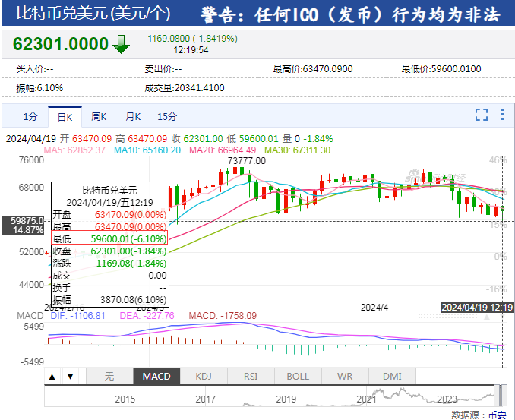Open the 月K chart tab
The height and width of the screenshot is (420, 515).
[133, 116]
